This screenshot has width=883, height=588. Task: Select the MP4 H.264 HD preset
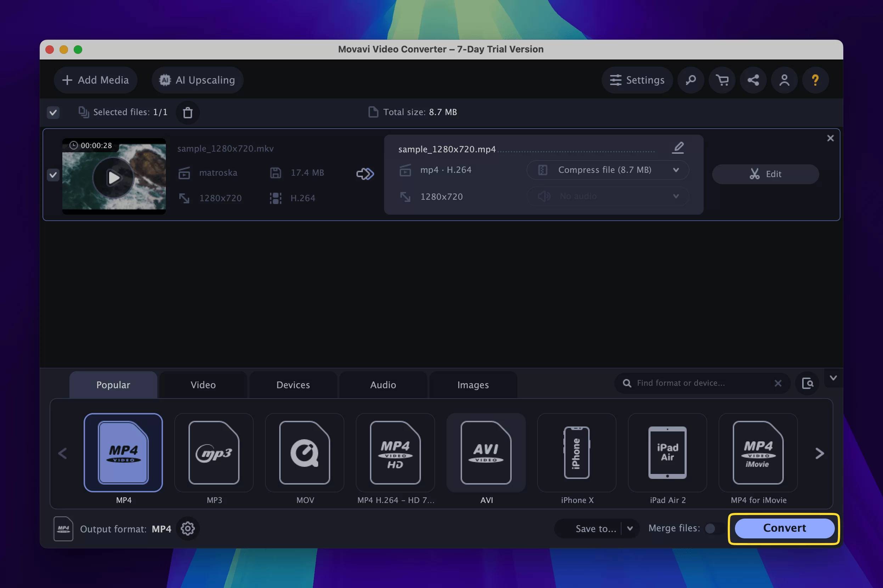(x=395, y=453)
